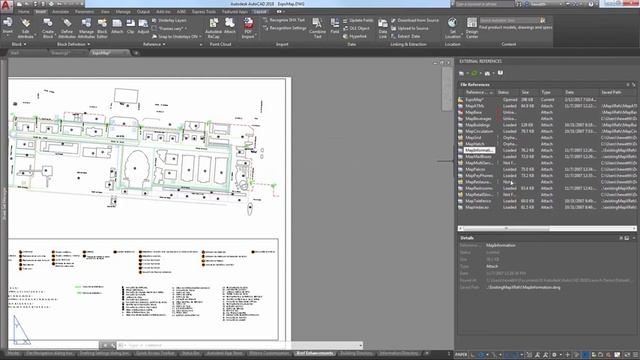Click the Set Location globe icon
The image size is (640, 360).
(x=452, y=22)
